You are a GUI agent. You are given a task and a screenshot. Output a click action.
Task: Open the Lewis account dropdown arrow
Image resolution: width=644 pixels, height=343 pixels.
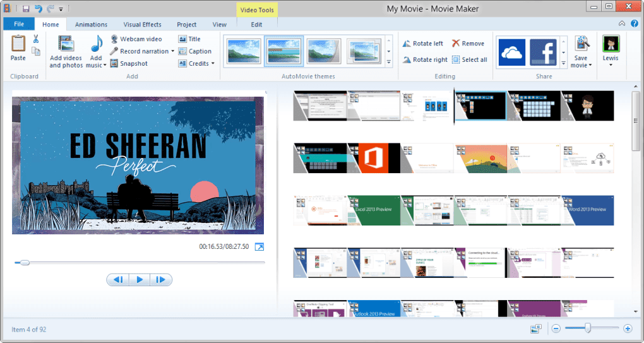[x=611, y=65]
